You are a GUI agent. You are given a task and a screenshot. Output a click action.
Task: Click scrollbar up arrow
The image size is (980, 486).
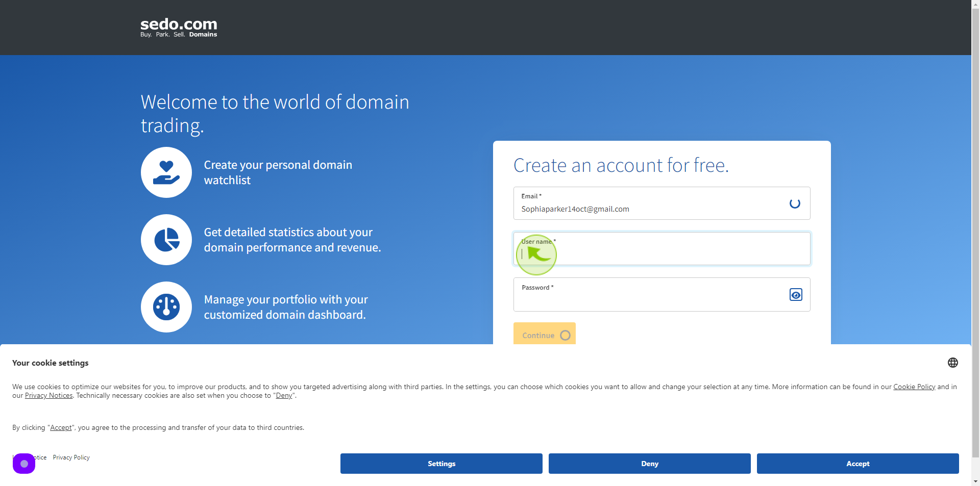tap(975, 4)
